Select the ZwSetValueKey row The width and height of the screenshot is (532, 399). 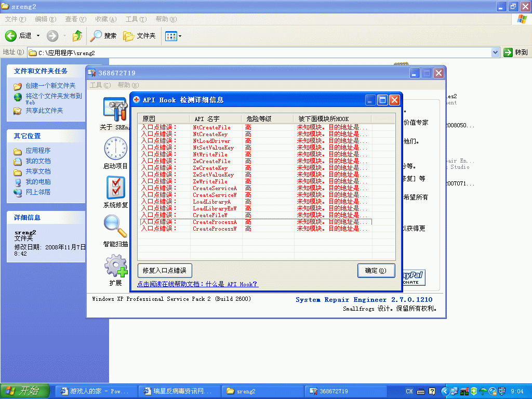click(256, 175)
